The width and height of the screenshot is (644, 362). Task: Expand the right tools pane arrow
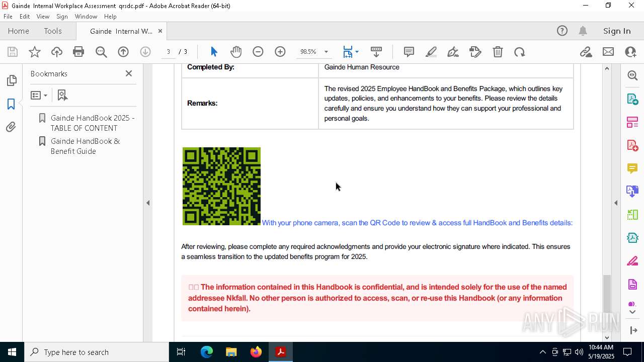point(616,203)
